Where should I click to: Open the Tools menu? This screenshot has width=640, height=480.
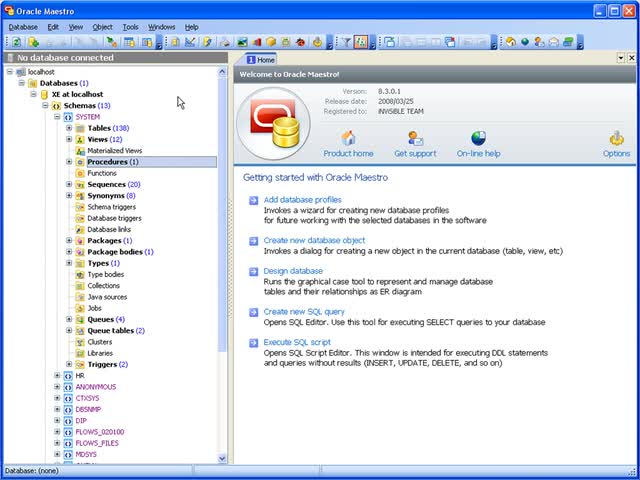click(x=131, y=27)
